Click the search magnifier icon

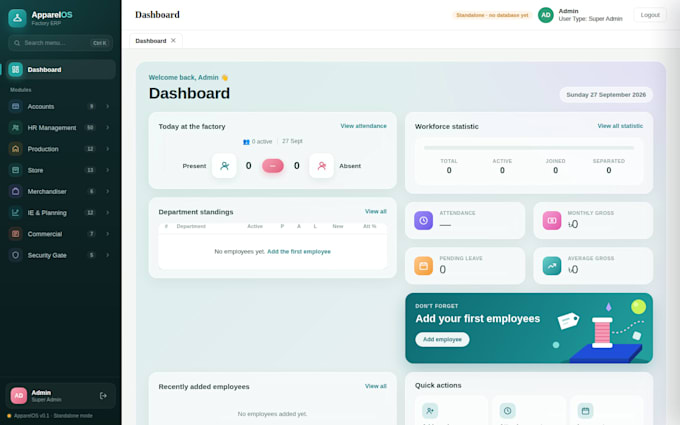pyautogui.click(x=17, y=43)
